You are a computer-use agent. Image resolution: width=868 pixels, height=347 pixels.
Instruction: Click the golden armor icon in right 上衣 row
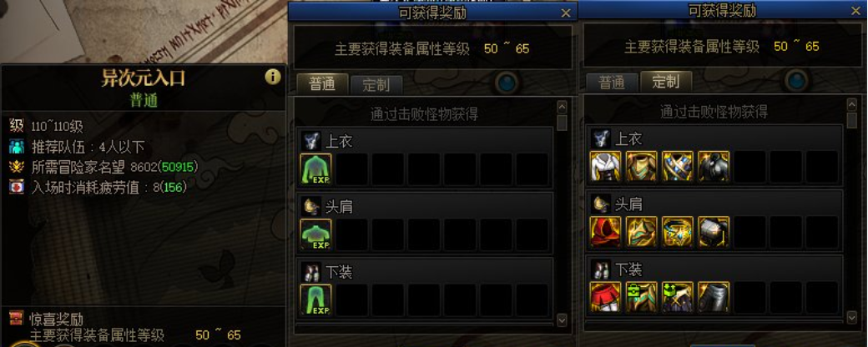[x=642, y=166]
